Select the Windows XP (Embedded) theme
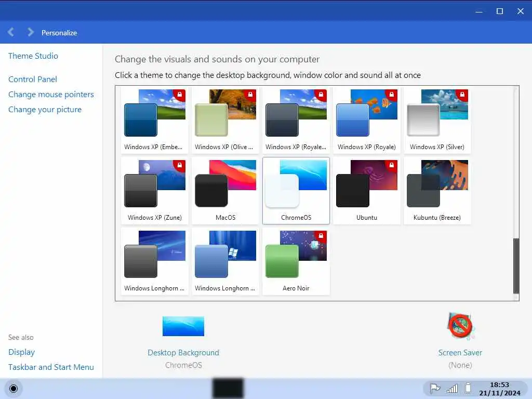 tap(155, 120)
